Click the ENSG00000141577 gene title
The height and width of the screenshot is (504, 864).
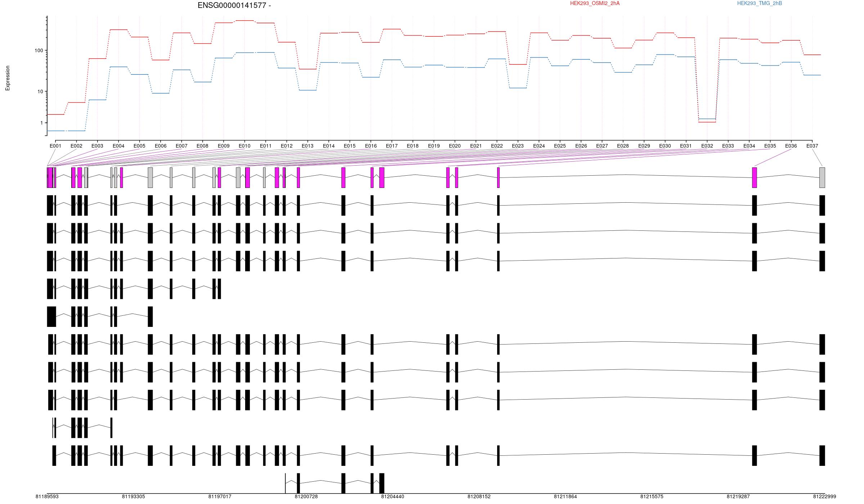point(234,5)
